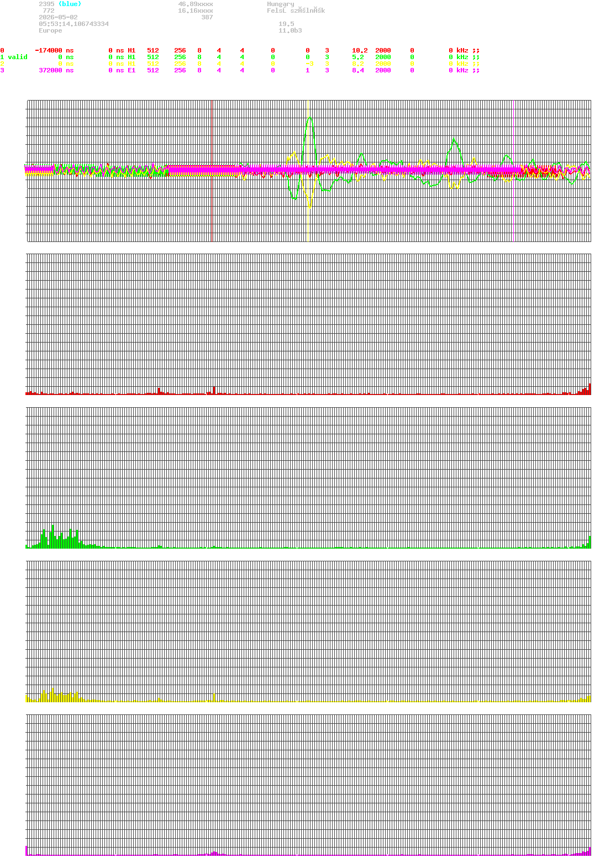
Task: Click the magenta channel spectrum chart
Action: (308, 785)
